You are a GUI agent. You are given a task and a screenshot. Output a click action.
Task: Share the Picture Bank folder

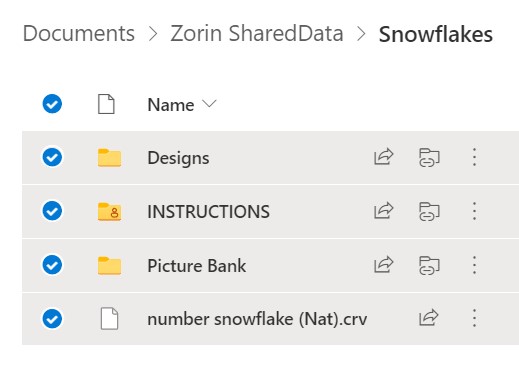384,264
